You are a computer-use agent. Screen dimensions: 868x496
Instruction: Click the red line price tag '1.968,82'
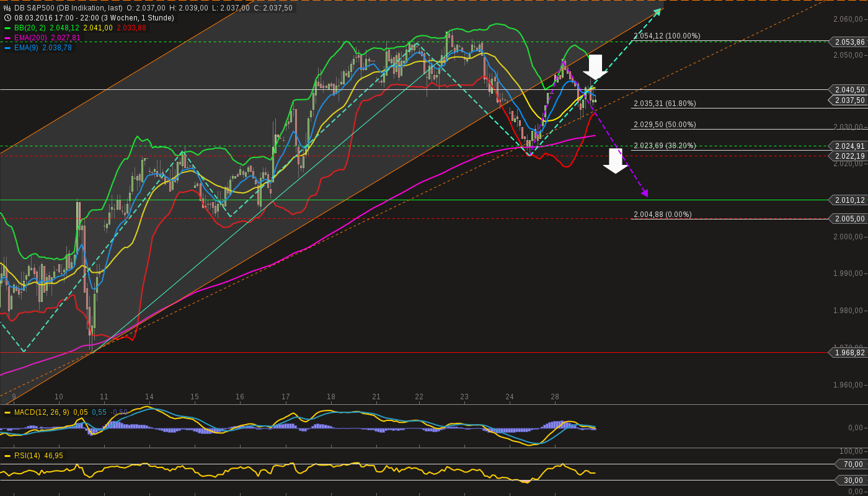pyautogui.click(x=849, y=353)
